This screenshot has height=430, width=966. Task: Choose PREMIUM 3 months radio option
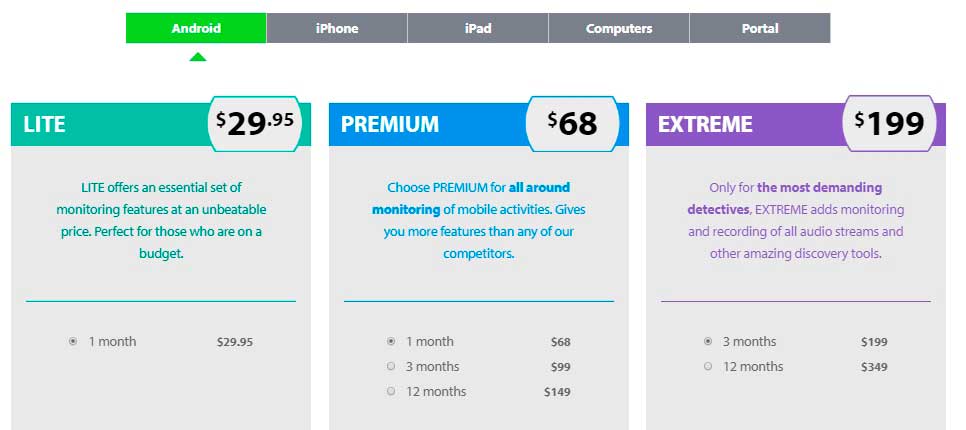(391, 367)
